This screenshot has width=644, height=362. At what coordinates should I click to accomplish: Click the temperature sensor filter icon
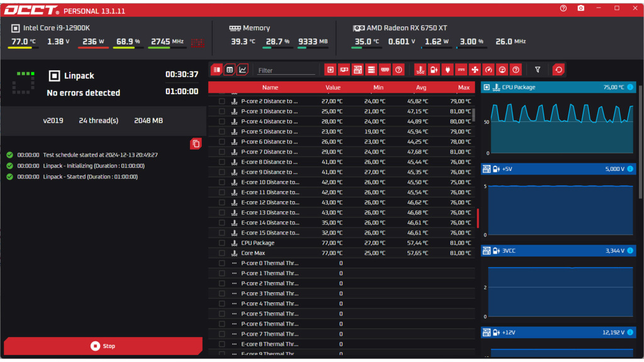tap(421, 70)
